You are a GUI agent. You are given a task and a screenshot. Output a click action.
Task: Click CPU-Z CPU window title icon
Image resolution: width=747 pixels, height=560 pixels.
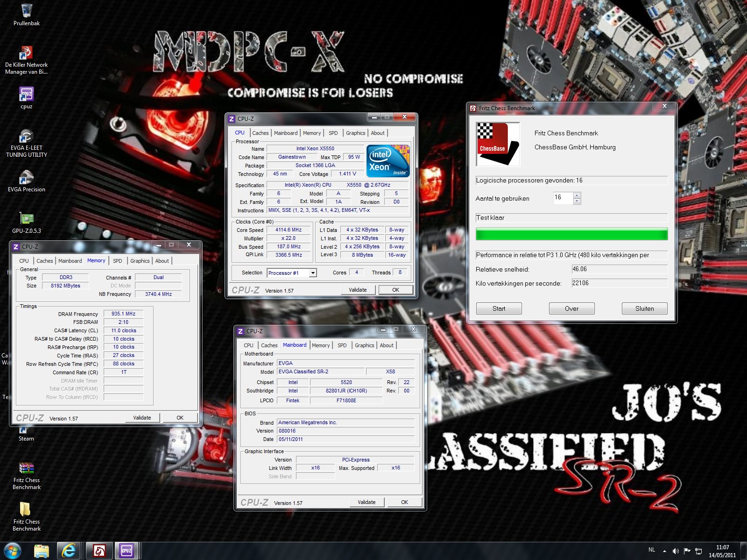click(x=232, y=119)
